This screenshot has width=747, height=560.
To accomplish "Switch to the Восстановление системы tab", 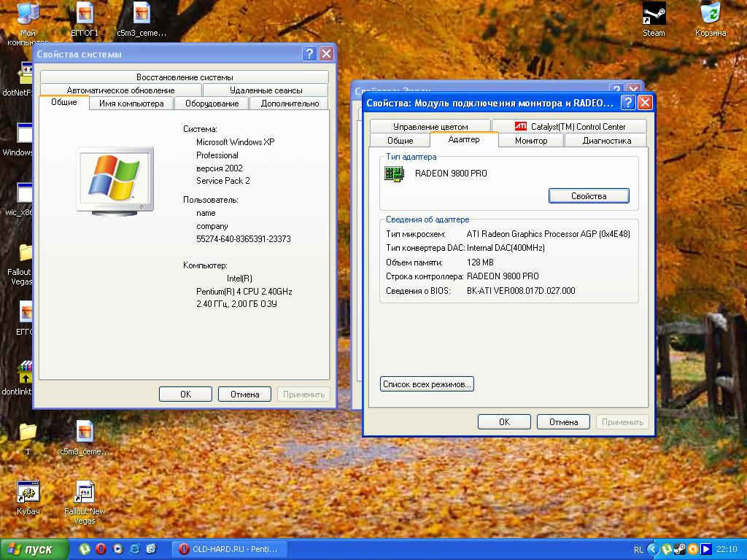I will click(x=185, y=77).
